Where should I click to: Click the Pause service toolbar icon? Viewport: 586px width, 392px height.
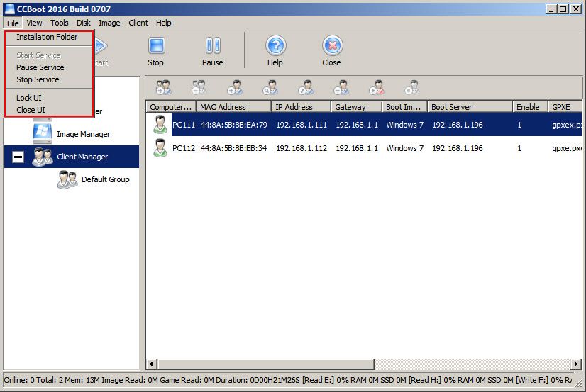point(213,45)
